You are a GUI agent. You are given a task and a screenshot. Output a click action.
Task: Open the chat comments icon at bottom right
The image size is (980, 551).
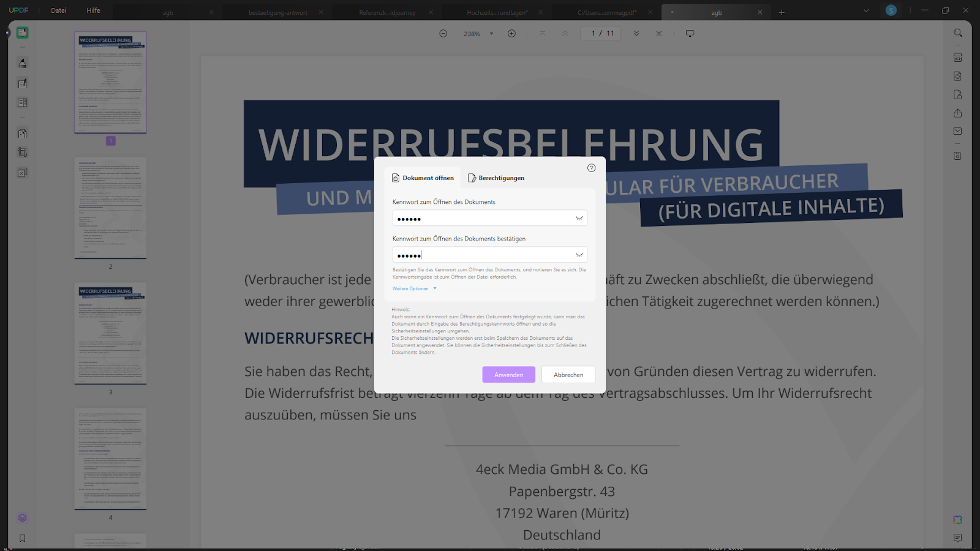(x=958, y=538)
